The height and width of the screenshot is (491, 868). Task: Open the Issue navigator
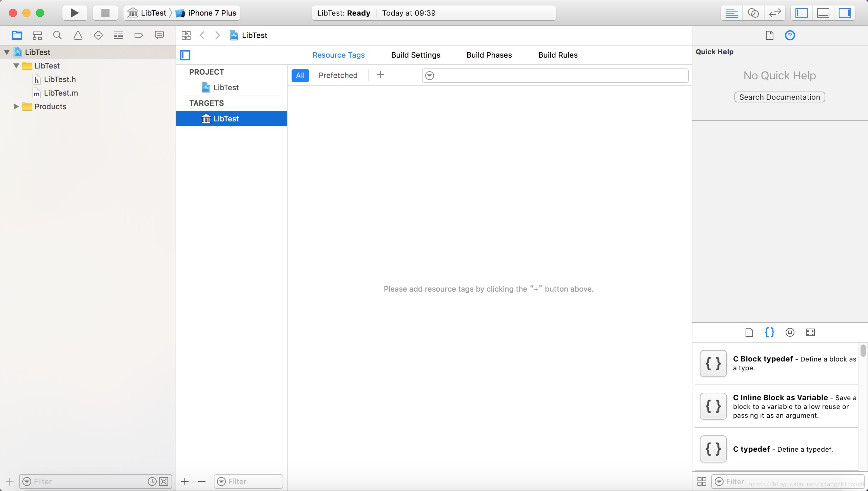click(78, 35)
